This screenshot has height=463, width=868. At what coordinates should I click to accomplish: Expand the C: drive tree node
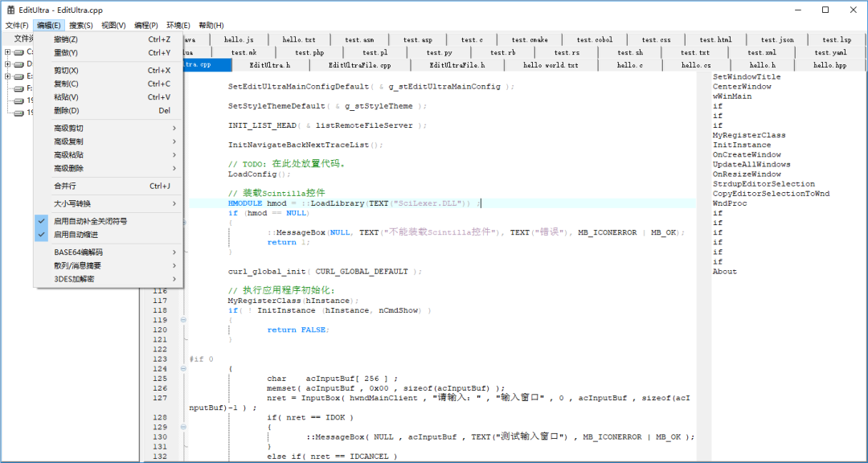pos(7,52)
